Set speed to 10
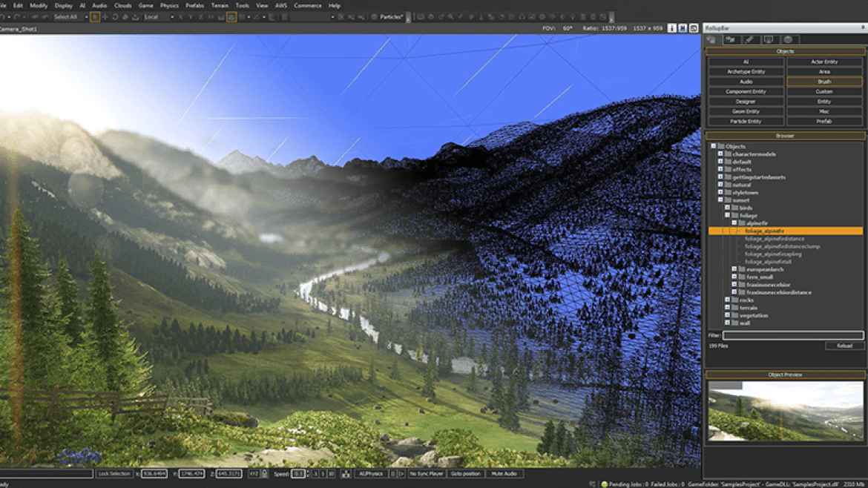This screenshot has width=868, height=488. click(331, 474)
